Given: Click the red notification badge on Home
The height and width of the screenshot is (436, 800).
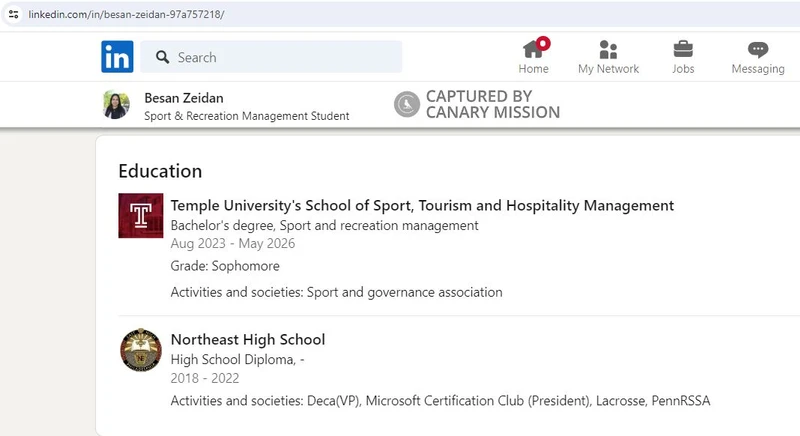Looking at the screenshot, I should [543, 43].
